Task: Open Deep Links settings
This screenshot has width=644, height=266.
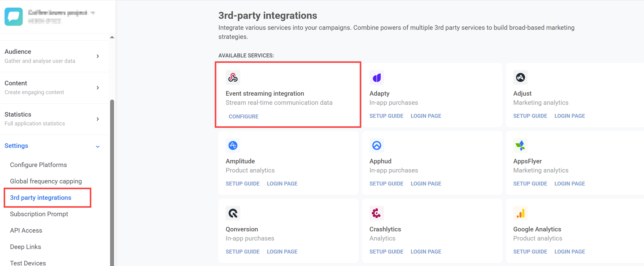Action: (25, 247)
